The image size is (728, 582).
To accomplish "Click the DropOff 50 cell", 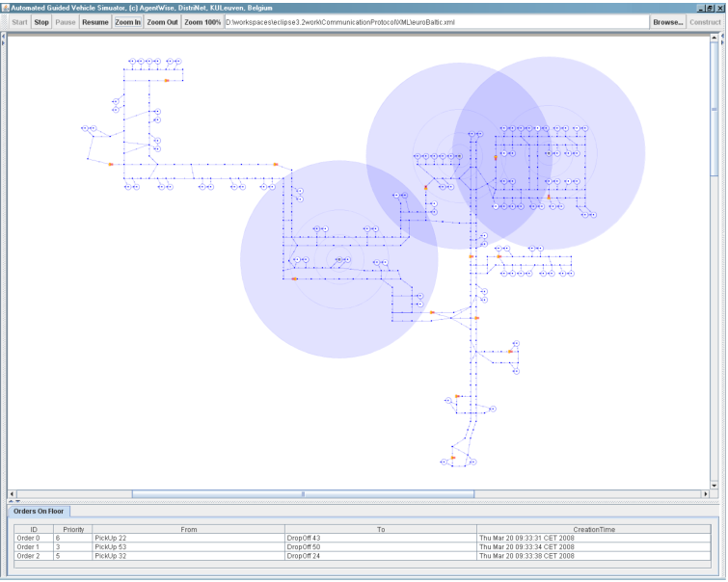I will tap(381, 546).
